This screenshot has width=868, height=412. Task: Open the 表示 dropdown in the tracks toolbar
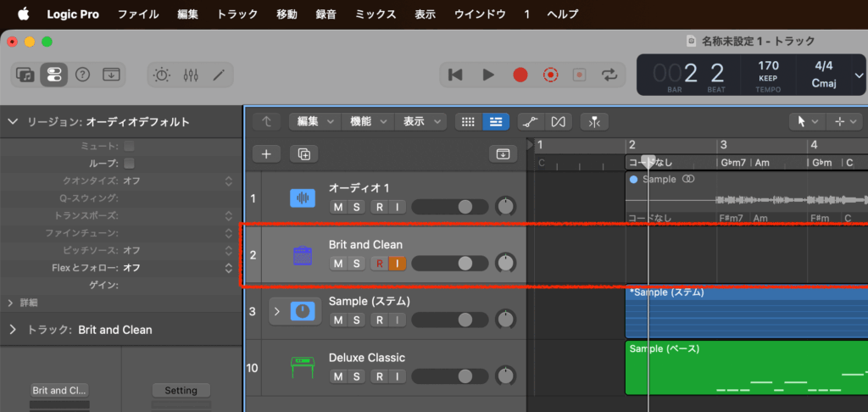[x=420, y=122]
